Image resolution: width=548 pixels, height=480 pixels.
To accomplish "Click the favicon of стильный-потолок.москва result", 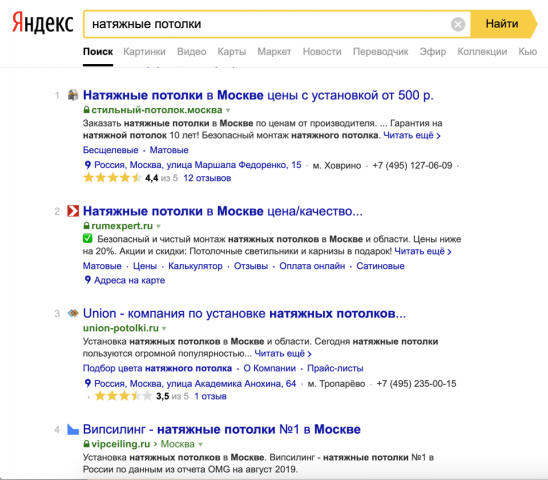I will (x=73, y=95).
